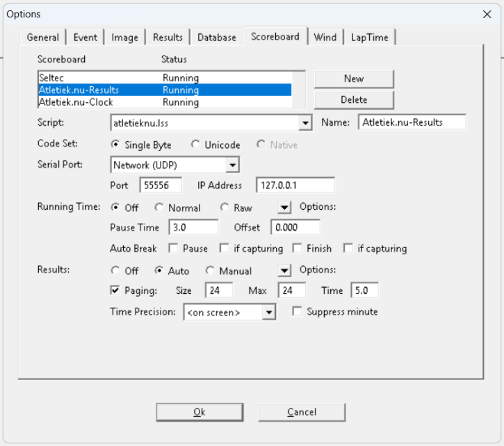The width and height of the screenshot is (504, 446).
Task: Expand the Time Precision dropdown
Action: (x=269, y=313)
